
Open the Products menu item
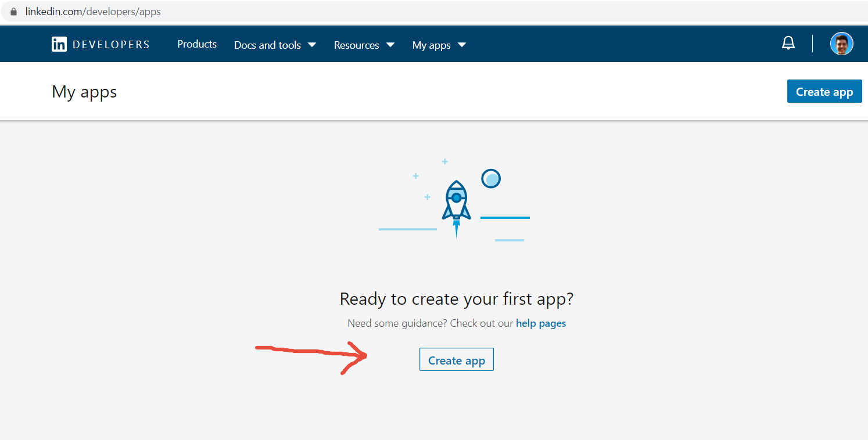(197, 44)
